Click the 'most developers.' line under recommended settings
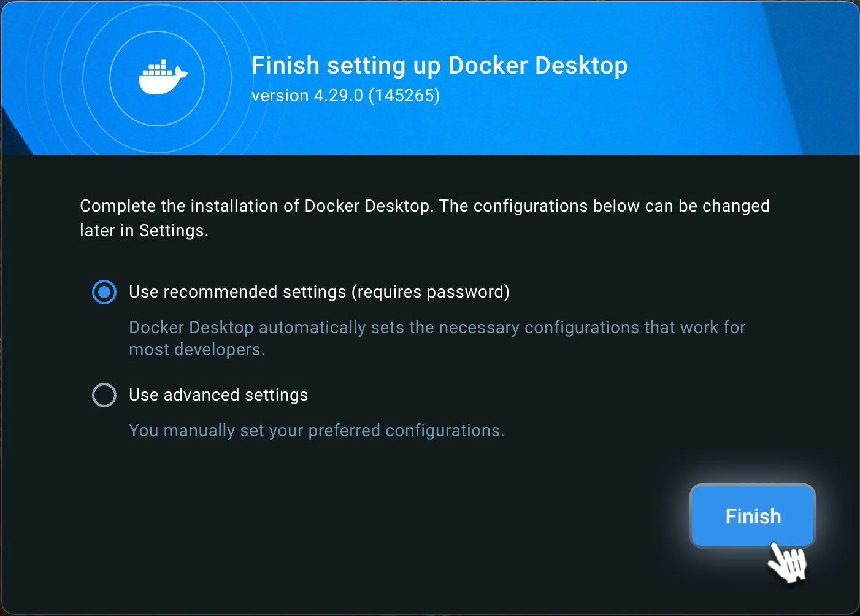 (196, 350)
